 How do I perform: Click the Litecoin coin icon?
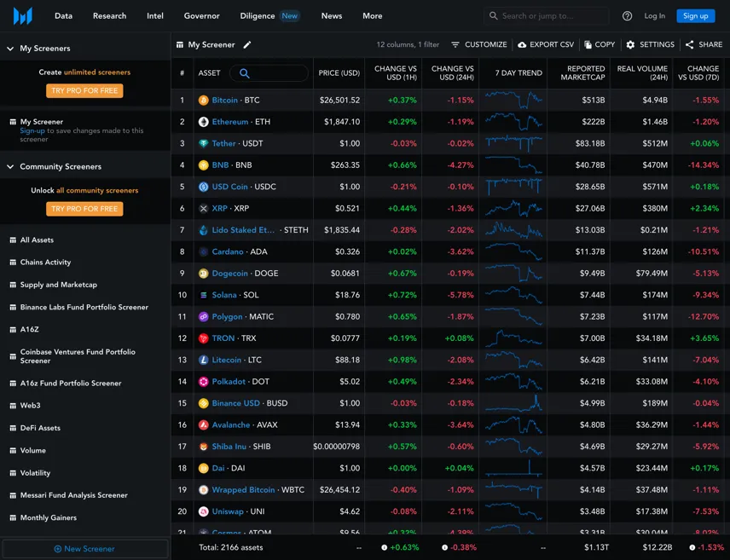coord(204,360)
